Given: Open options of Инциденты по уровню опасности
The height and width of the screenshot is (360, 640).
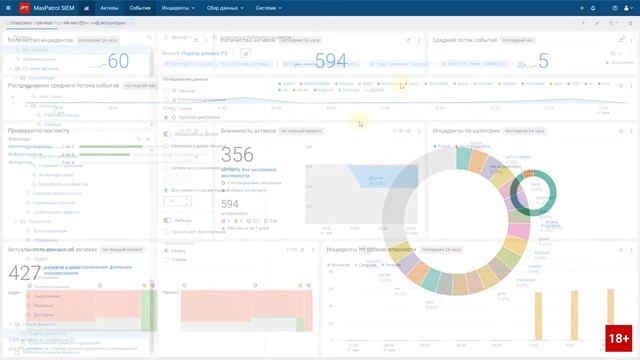Looking at the screenshot, I should [632, 249].
